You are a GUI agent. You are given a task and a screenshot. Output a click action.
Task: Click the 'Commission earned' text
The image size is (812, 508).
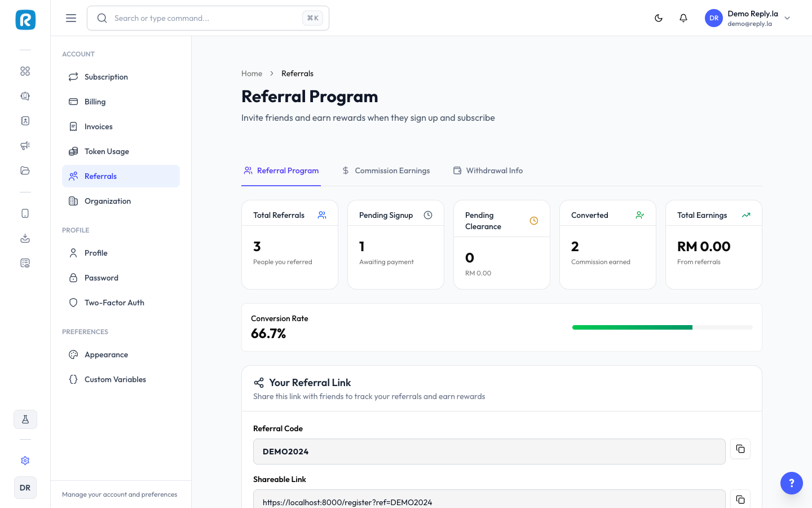pos(601,262)
